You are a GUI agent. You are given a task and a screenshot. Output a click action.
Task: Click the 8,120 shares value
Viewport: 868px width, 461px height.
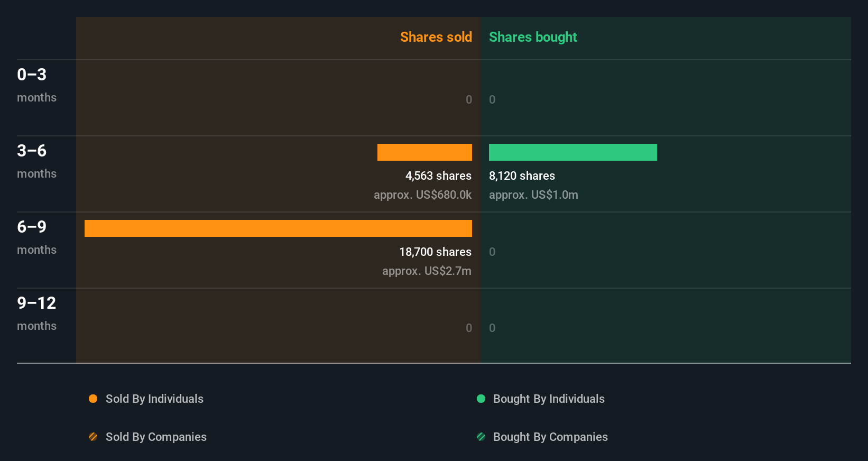tap(522, 176)
